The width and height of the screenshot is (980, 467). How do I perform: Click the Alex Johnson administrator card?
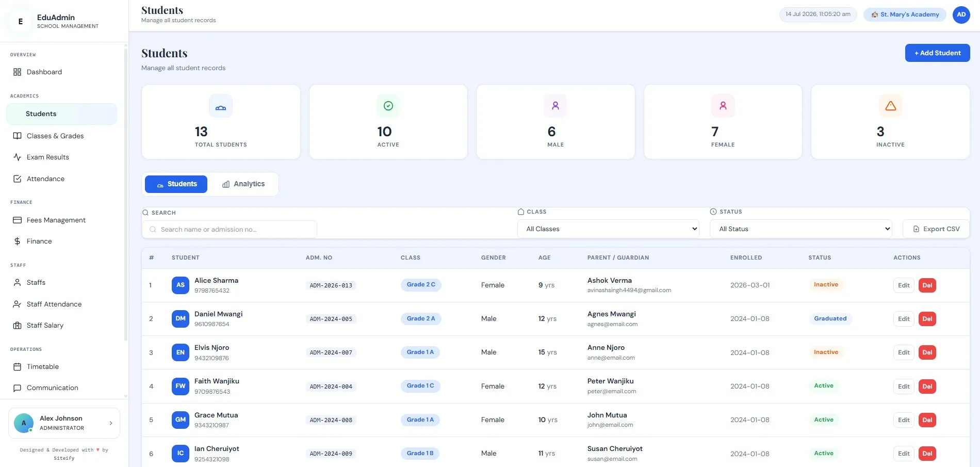[x=64, y=423]
